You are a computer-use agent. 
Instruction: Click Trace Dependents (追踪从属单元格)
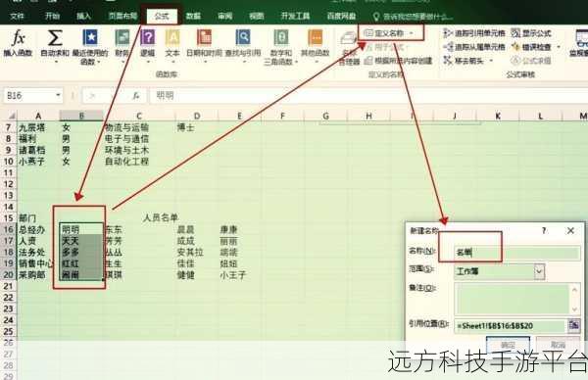point(474,46)
